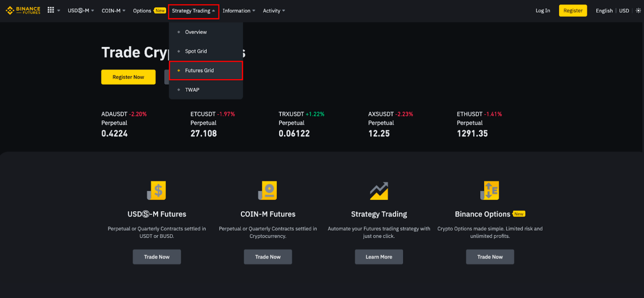Image resolution: width=644 pixels, height=298 pixels.
Task: Open the ETCUSDT perpetual ticker
Action: click(x=213, y=124)
